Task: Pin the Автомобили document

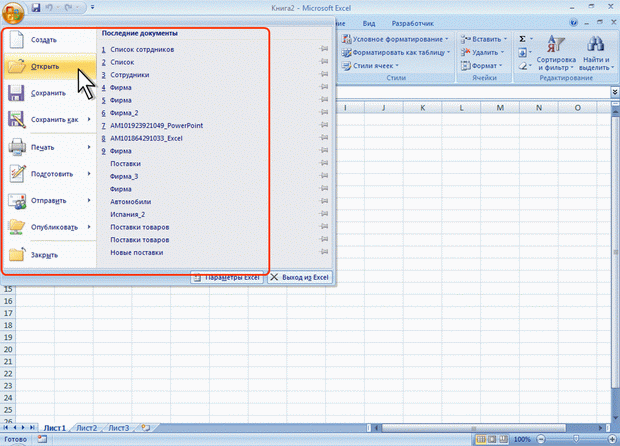Action: (x=324, y=201)
